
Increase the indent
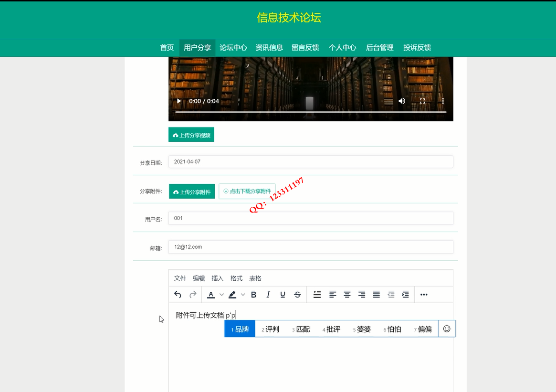[405, 295]
